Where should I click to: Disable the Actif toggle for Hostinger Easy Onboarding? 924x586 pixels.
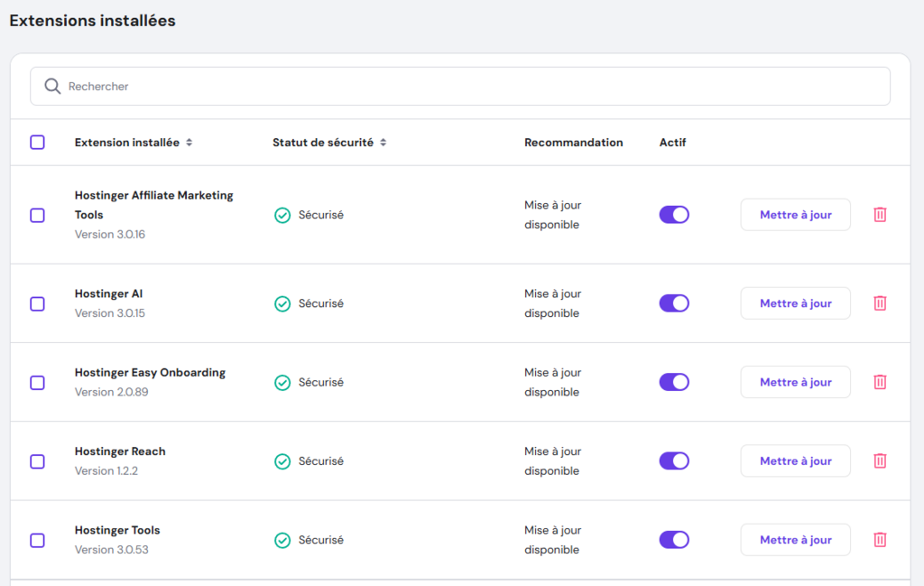point(674,381)
